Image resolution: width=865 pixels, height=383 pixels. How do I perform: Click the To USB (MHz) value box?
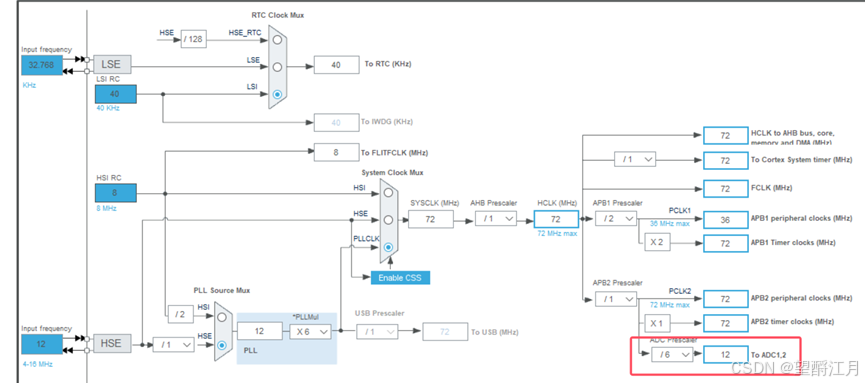coord(445,332)
